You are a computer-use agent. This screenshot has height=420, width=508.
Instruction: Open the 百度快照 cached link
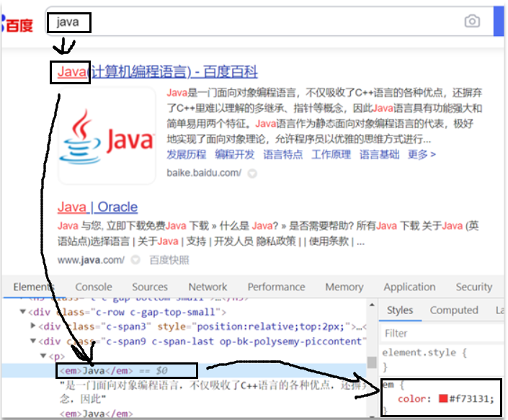point(169,260)
